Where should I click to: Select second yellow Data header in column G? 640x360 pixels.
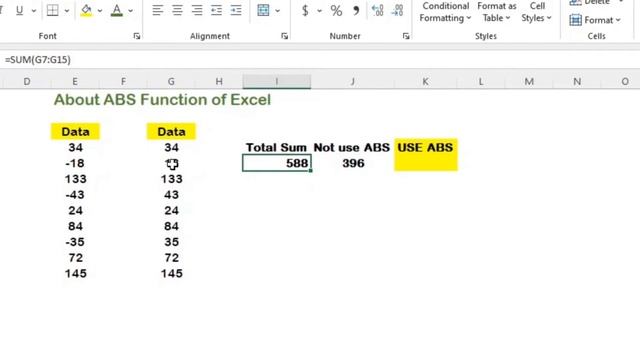(171, 132)
